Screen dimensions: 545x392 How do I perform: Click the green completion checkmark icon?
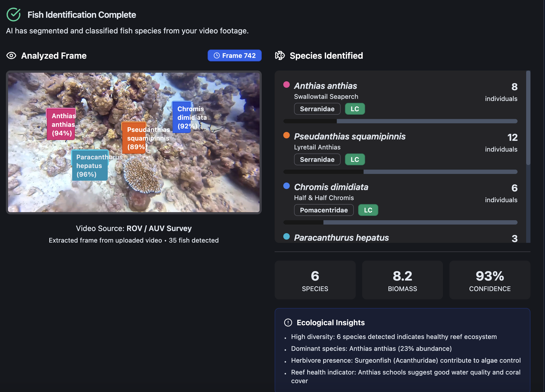tap(14, 15)
